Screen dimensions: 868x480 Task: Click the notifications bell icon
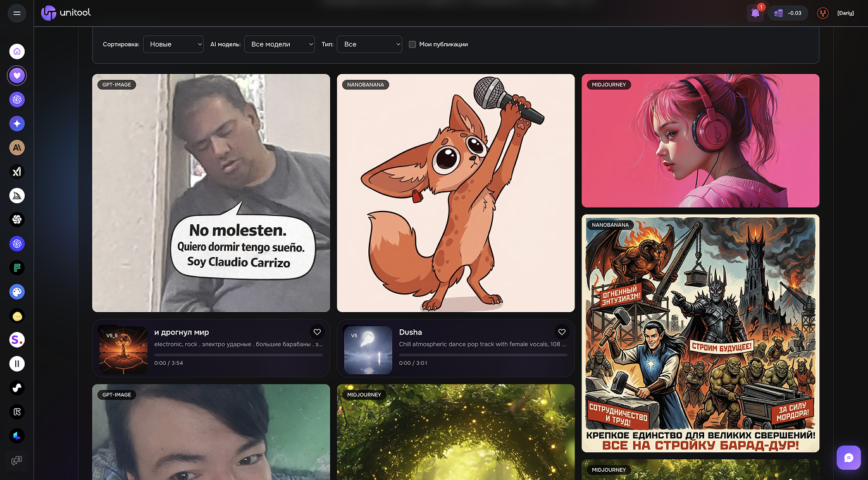(755, 13)
